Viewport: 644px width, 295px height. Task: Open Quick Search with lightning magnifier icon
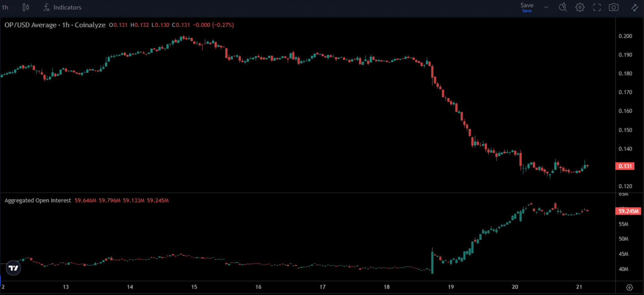pos(563,7)
